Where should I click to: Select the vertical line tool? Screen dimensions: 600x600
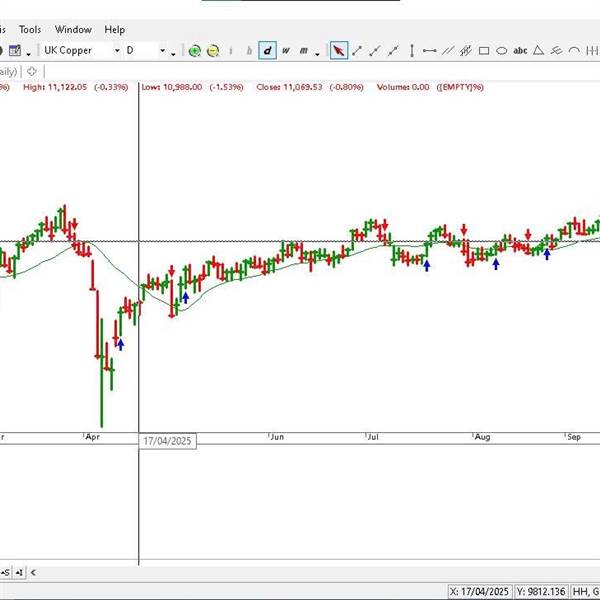(x=412, y=51)
